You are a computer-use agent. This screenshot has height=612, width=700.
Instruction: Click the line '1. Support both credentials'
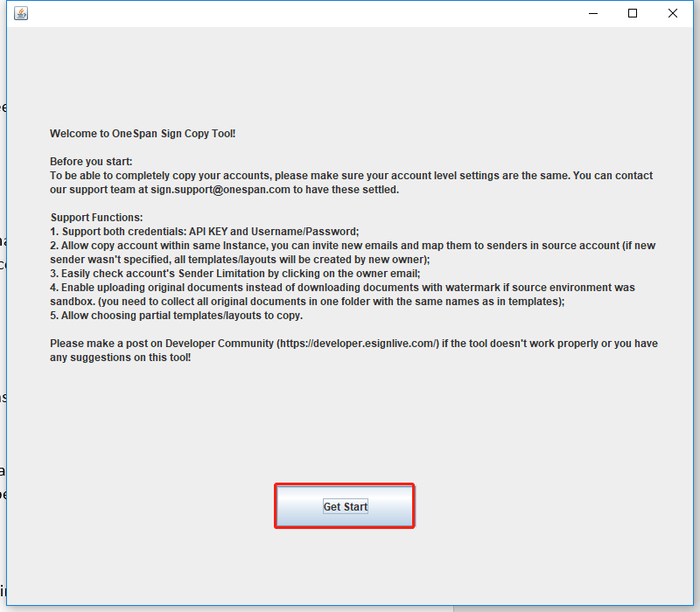pos(205,232)
